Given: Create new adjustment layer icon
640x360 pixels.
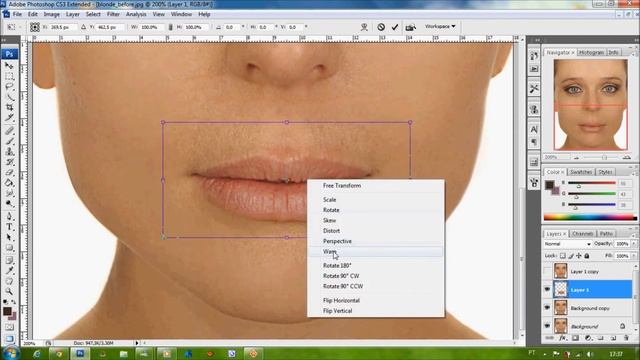Looking at the screenshot, I should 588,338.
